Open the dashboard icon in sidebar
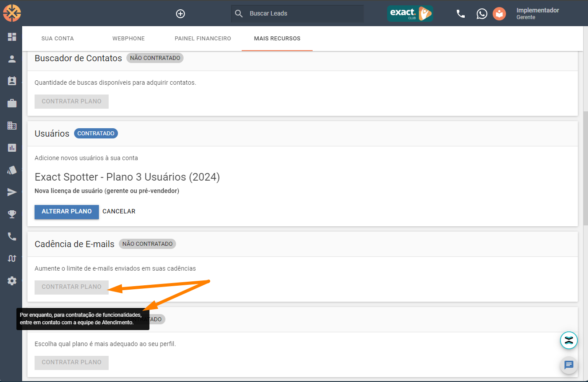This screenshot has width=588, height=382. pyautogui.click(x=12, y=37)
